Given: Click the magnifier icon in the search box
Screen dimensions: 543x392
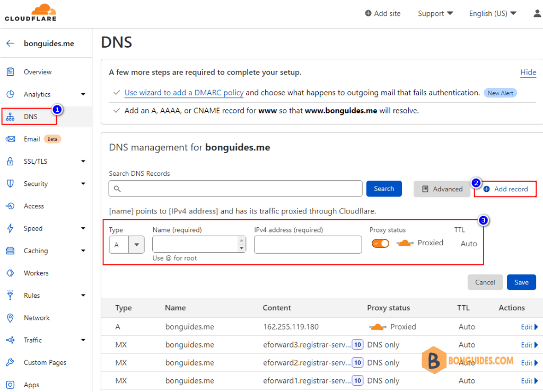Looking at the screenshot, I should [x=117, y=189].
